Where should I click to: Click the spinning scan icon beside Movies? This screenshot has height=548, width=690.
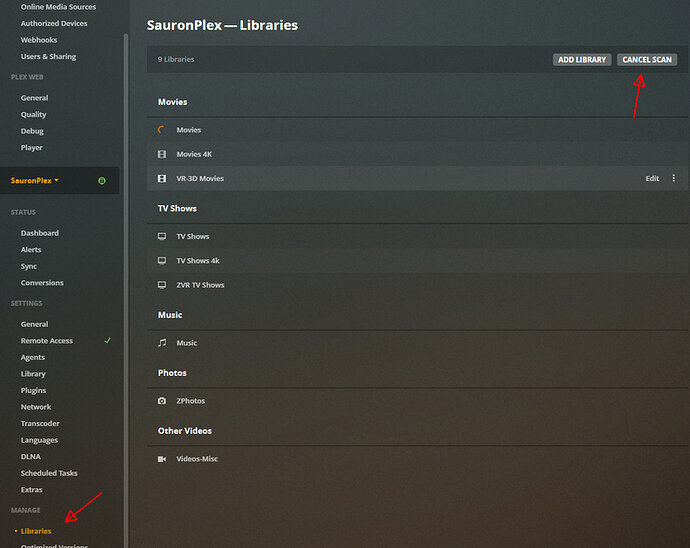[161, 130]
